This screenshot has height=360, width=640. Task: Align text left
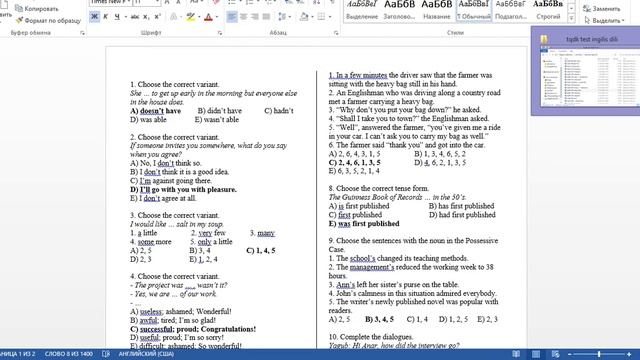[x=231, y=17]
